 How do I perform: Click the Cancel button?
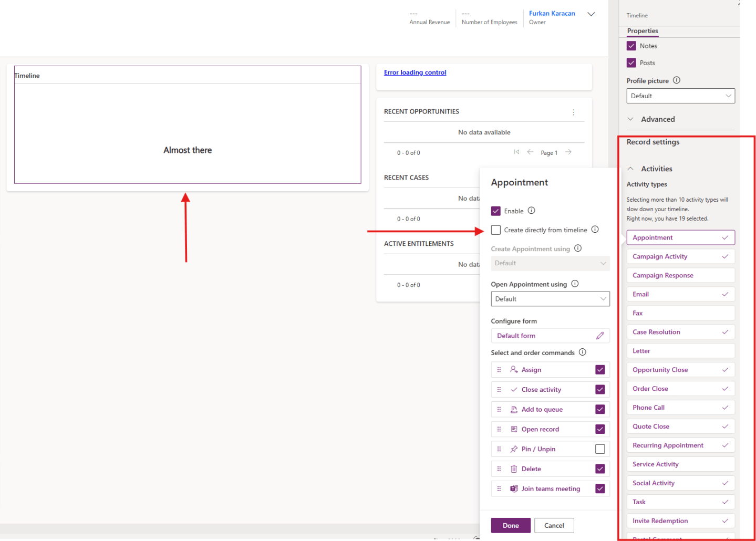tap(554, 525)
